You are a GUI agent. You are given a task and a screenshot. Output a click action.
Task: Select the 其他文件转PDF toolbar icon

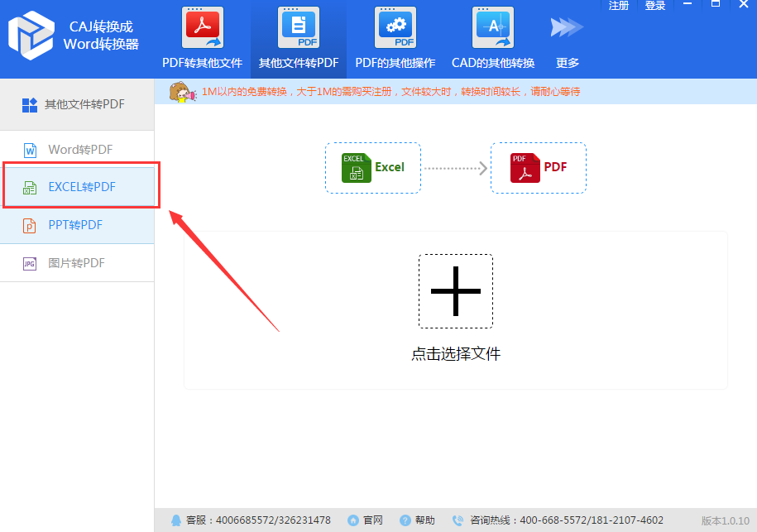(299, 27)
